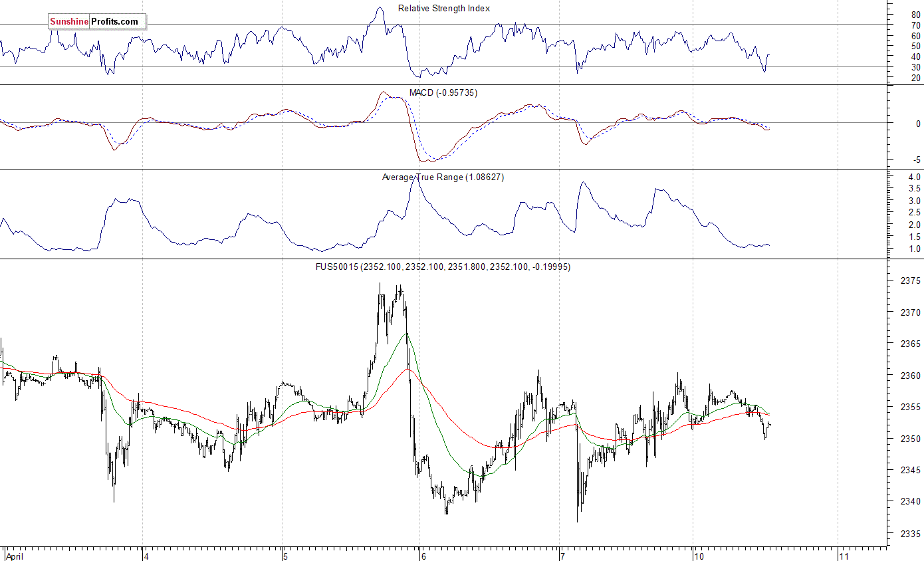Click the ATR axis value 1.0
The image size is (924, 561).
(914, 249)
